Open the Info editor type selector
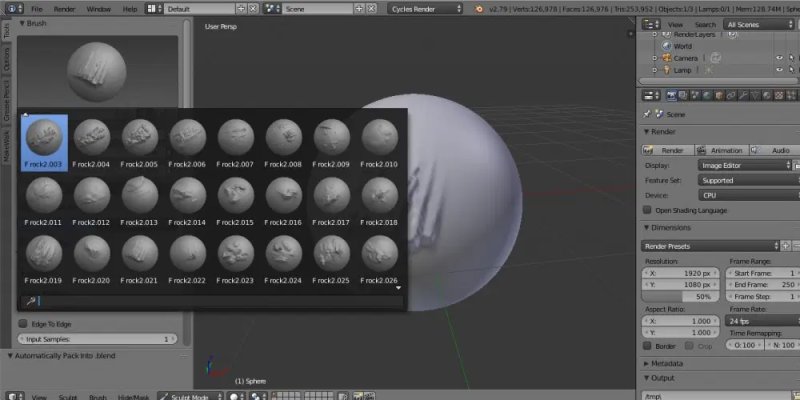Screen dimensions: 800x400 pos(15,9)
